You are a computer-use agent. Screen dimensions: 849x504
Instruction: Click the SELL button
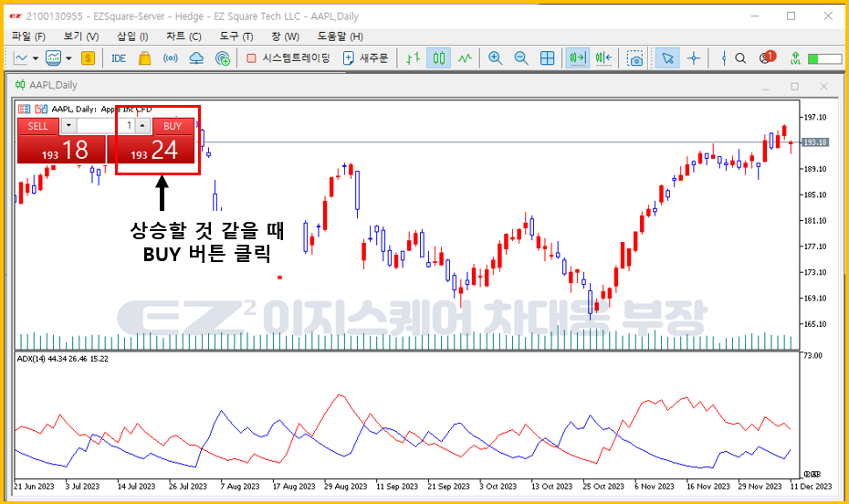(x=38, y=126)
